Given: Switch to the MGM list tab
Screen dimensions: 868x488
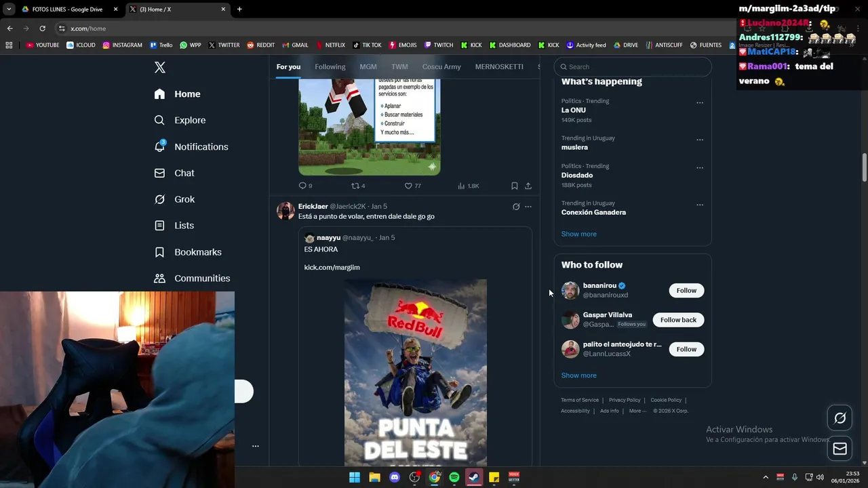Looking at the screenshot, I should [368, 66].
